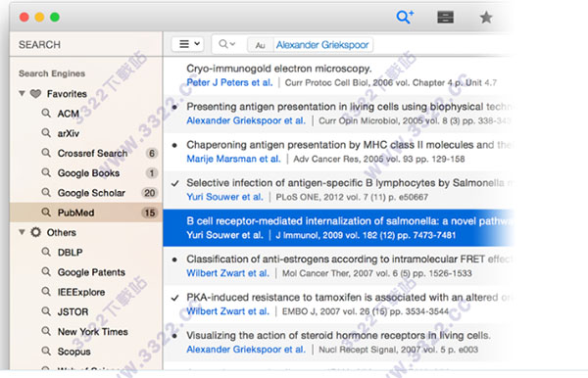The height and width of the screenshot is (378, 588).
Task: Select New York Times search engine
Action: point(93,332)
